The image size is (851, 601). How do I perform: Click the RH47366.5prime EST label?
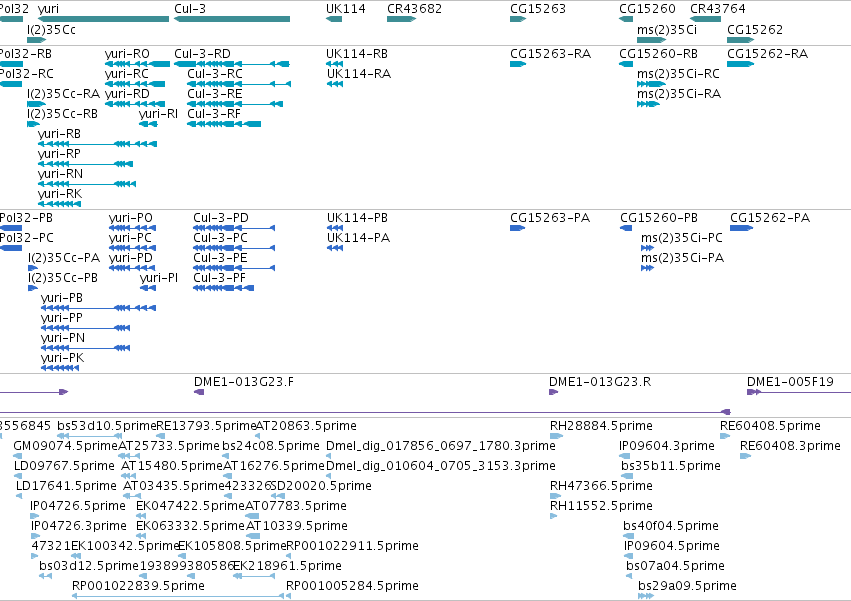pyautogui.click(x=601, y=486)
